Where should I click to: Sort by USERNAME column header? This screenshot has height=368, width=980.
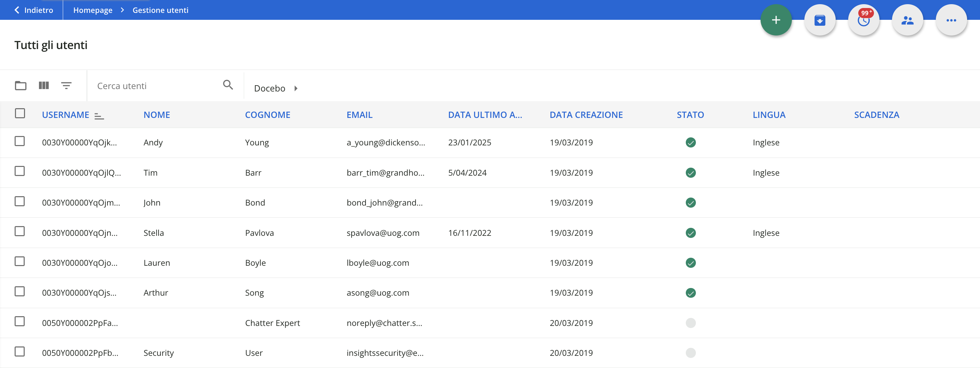[x=65, y=115]
